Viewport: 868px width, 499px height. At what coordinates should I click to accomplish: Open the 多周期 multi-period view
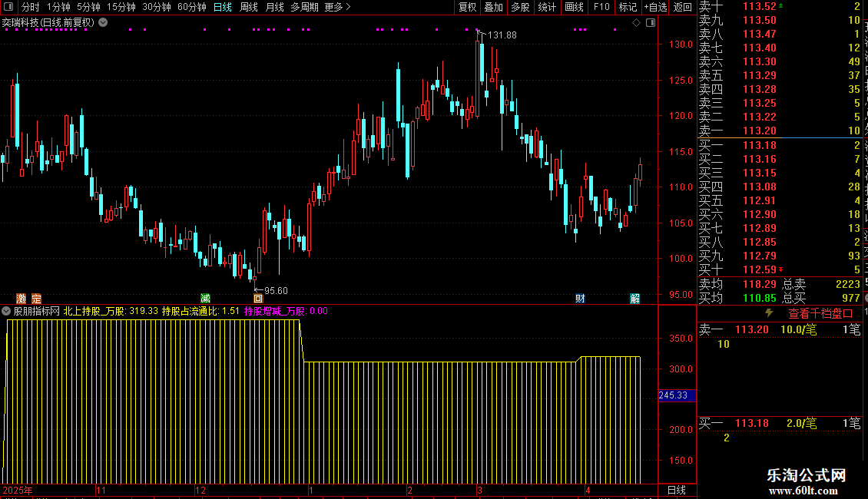point(304,7)
